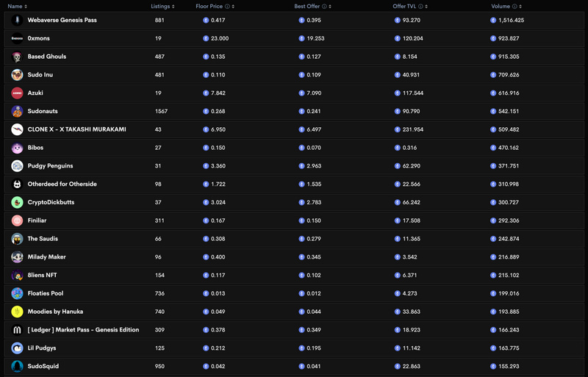588x377 pixels.
Task: Sort collections by Listings column
Action: (x=173, y=6)
